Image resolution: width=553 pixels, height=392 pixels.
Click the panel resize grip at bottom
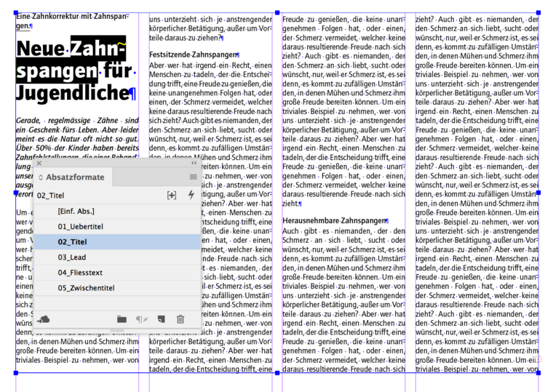117,331
